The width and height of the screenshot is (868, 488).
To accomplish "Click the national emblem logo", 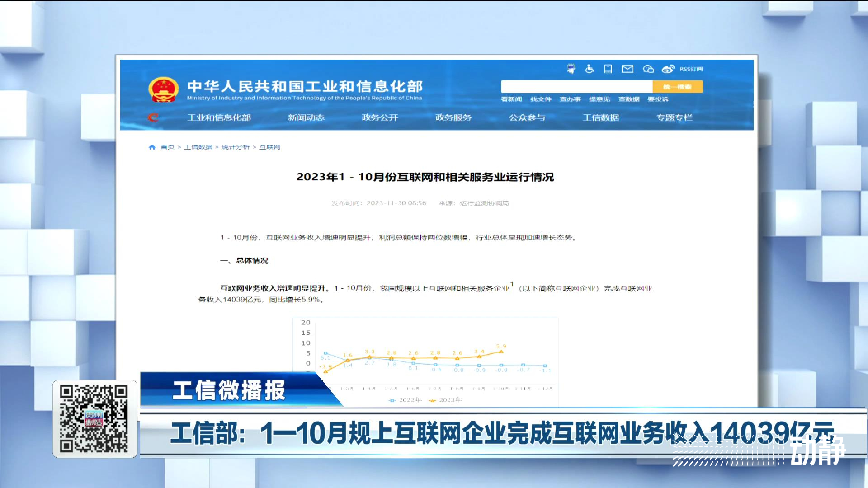I will click(x=163, y=89).
